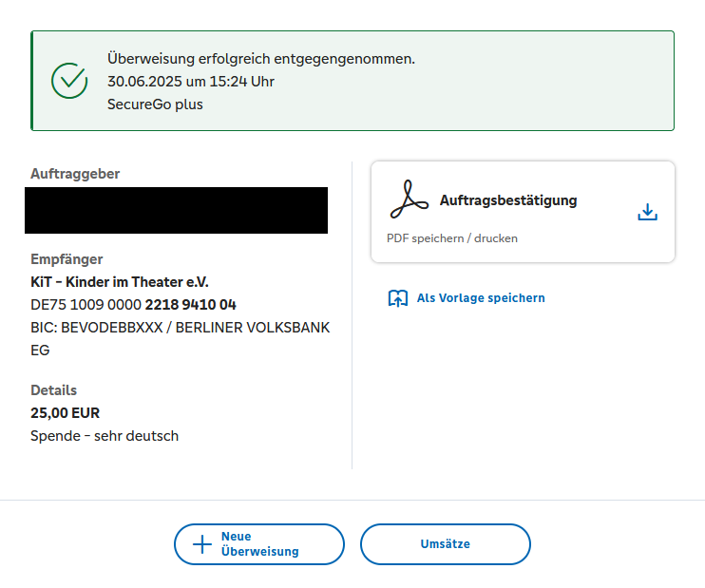Click the 25,00 EUR amount
The height and width of the screenshot is (588, 705).
(65, 413)
